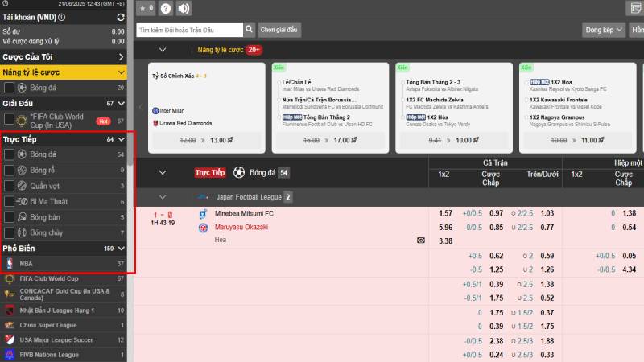Open Nhật Bản J-League Hạng 1 link

[x=56, y=311]
